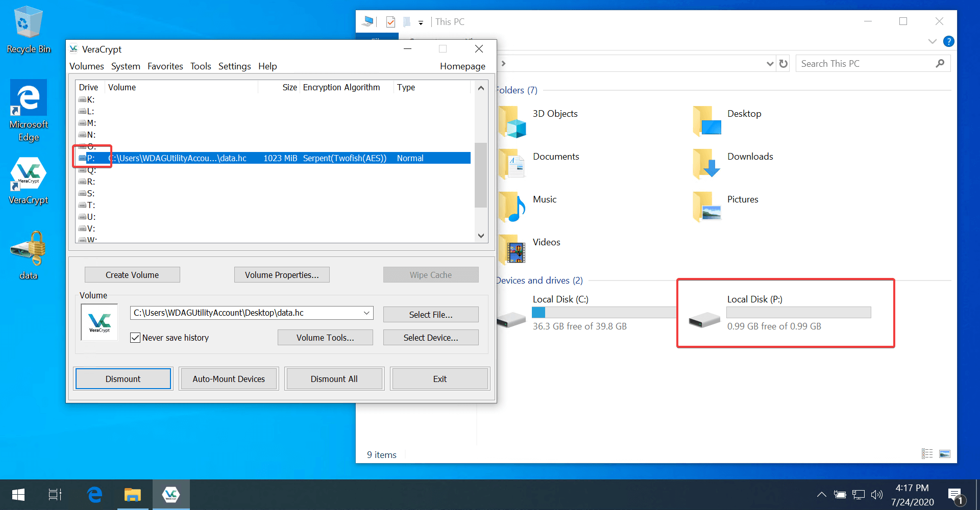
Task: Switch Explorer to large thumbnails view
Action: tap(945, 453)
